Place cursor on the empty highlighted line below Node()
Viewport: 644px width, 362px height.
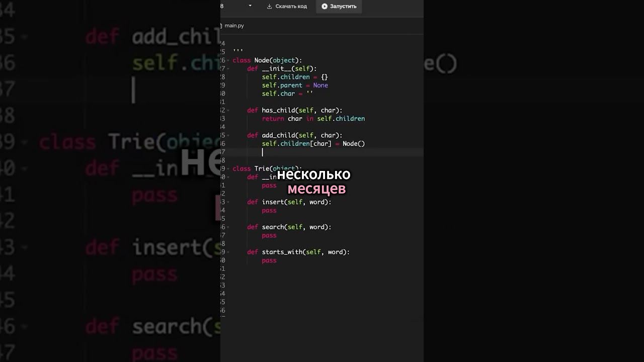[322, 152]
